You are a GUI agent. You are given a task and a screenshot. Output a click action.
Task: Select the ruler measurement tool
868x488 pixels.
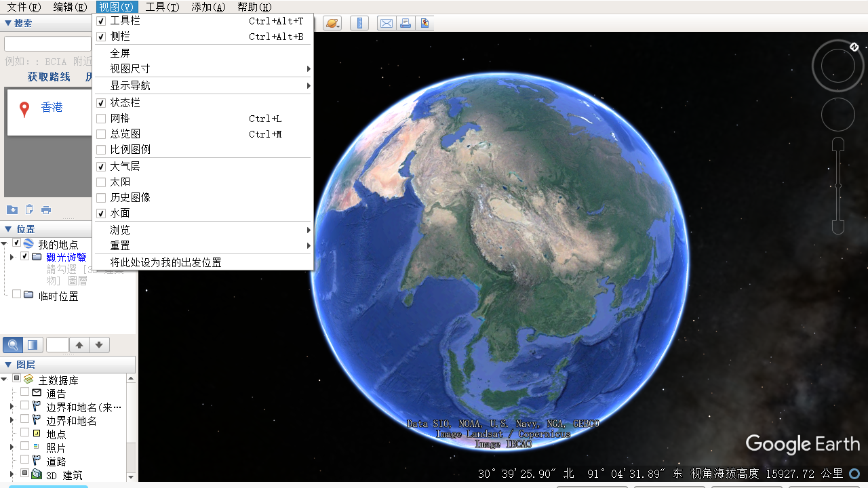tap(359, 23)
